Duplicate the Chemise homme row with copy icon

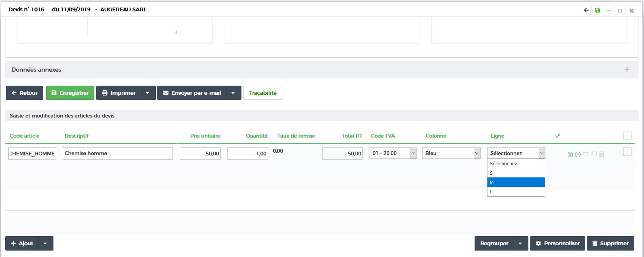pos(594,154)
